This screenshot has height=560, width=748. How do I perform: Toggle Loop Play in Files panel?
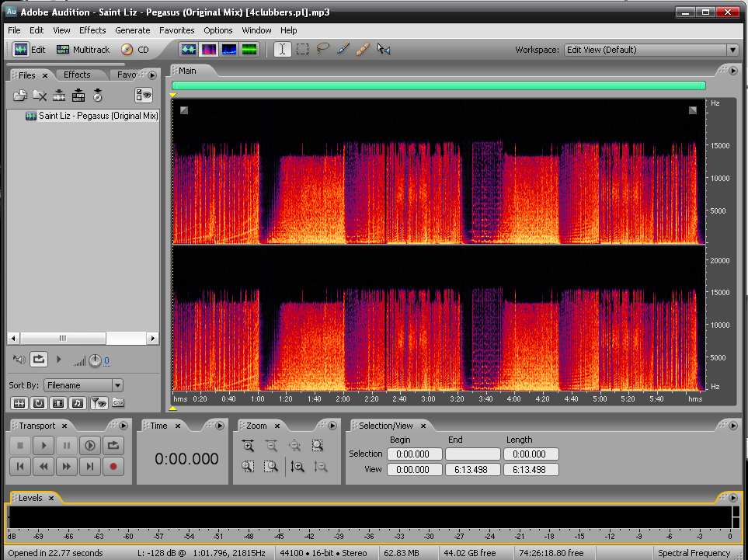click(x=39, y=359)
